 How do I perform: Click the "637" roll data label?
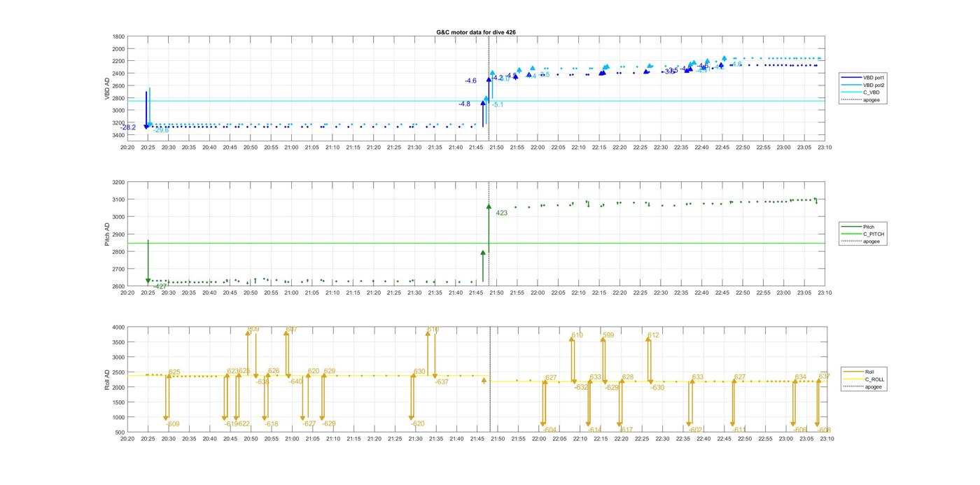[825, 377]
